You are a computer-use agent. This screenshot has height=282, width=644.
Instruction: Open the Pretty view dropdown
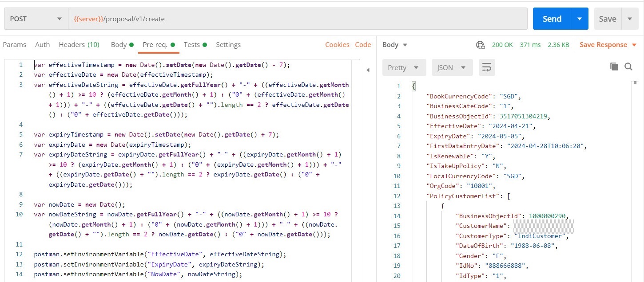tap(404, 67)
